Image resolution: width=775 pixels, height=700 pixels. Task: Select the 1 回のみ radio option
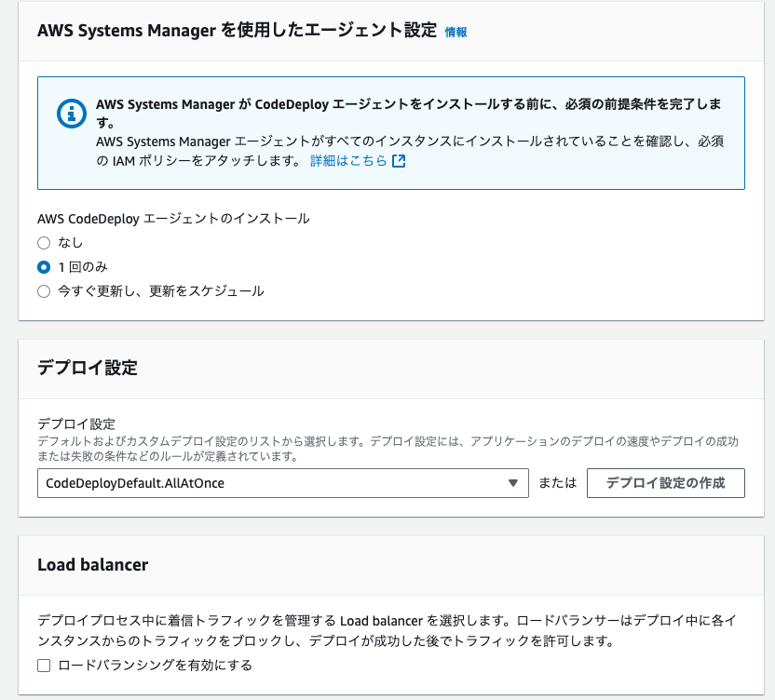tap(44, 267)
